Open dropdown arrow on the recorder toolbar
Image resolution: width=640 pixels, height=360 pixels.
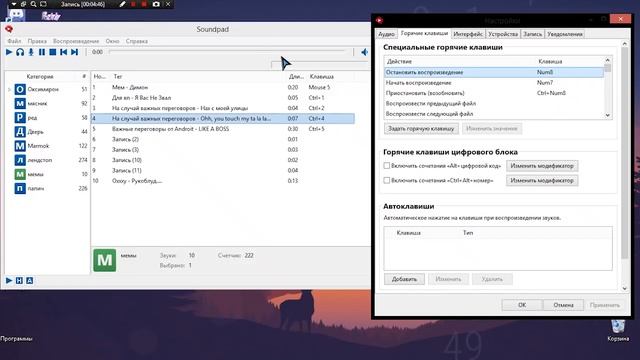pyautogui.click(x=13, y=4)
